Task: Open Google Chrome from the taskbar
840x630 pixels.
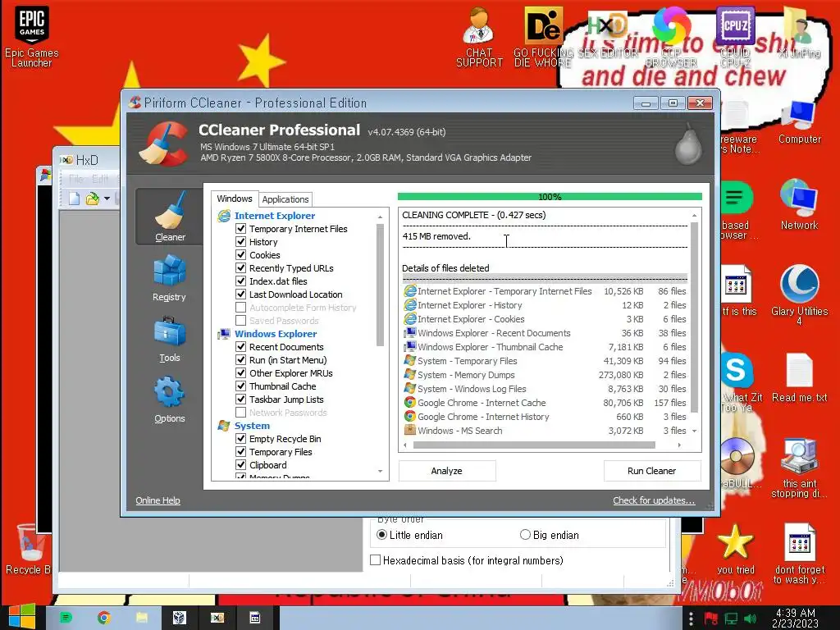Action: pyautogui.click(x=104, y=618)
